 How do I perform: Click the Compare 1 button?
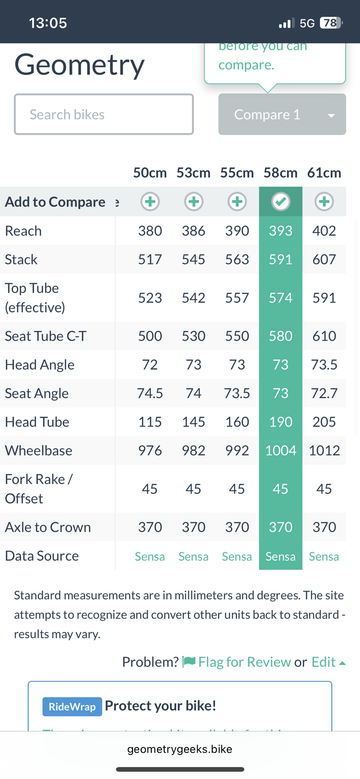pyautogui.click(x=282, y=114)
